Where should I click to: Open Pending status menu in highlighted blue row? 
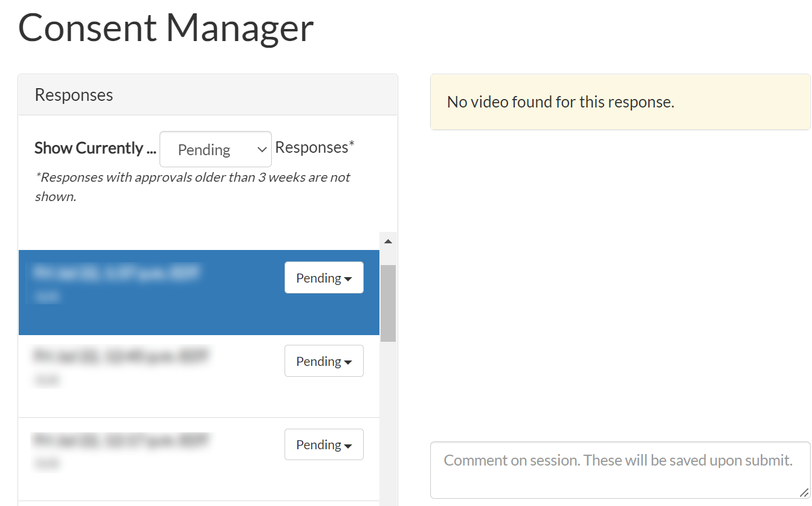point(324,278)
